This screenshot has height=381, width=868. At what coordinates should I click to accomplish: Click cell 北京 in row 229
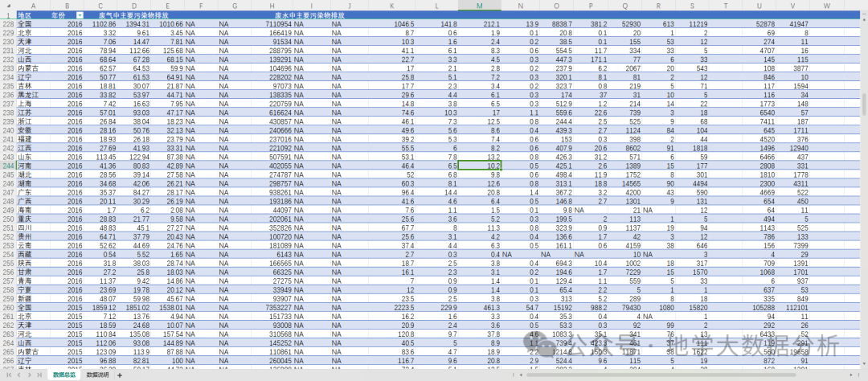click(33, 33)
